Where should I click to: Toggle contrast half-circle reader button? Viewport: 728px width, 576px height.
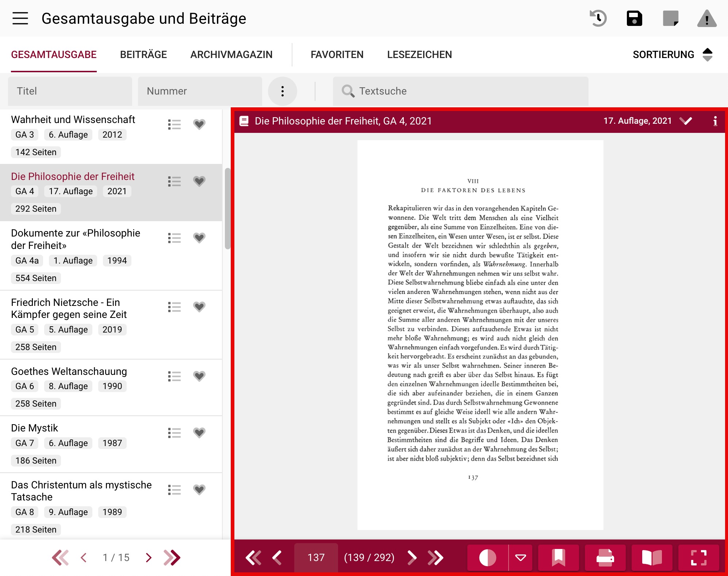point(487,557)
